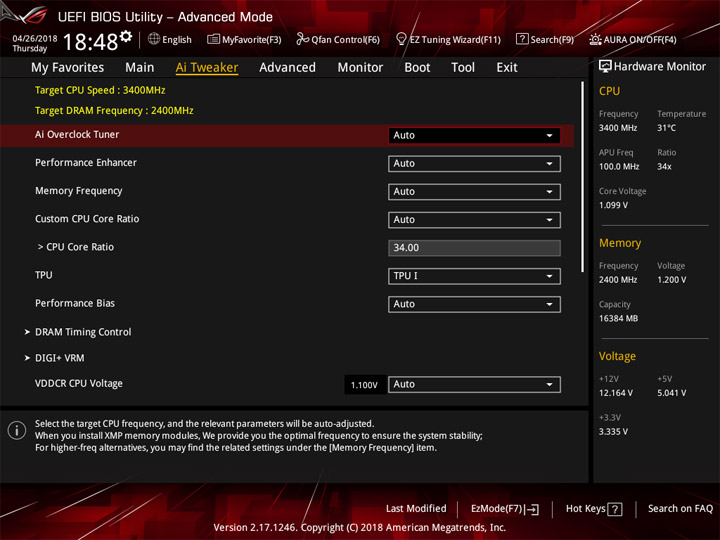
Task: Click the 1.100V voltage readout box
Action: [x=364, y=385]
